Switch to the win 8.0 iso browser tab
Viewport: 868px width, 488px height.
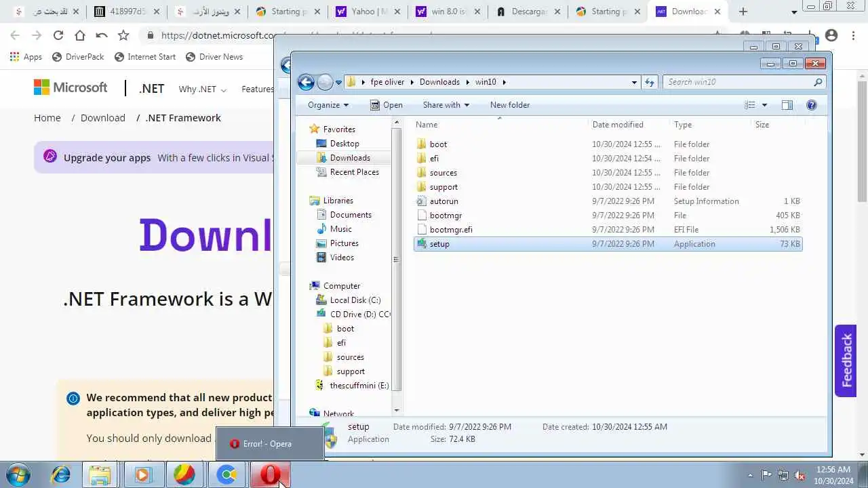[448, 12]
